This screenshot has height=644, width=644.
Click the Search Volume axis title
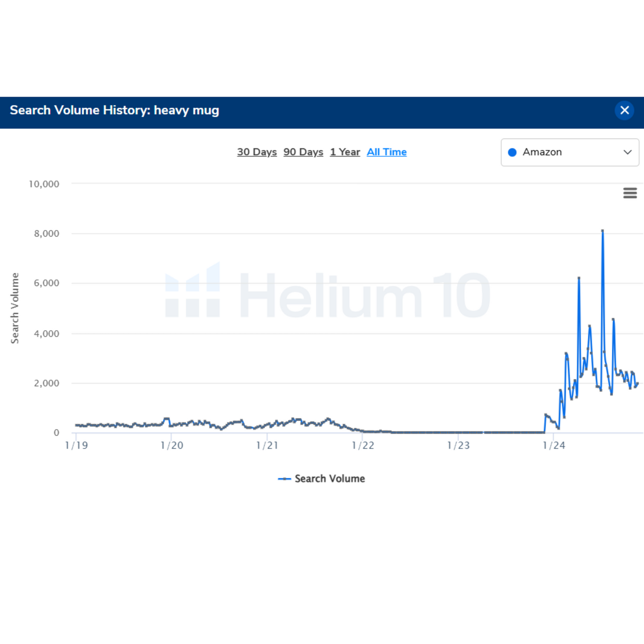coord(15,308)
